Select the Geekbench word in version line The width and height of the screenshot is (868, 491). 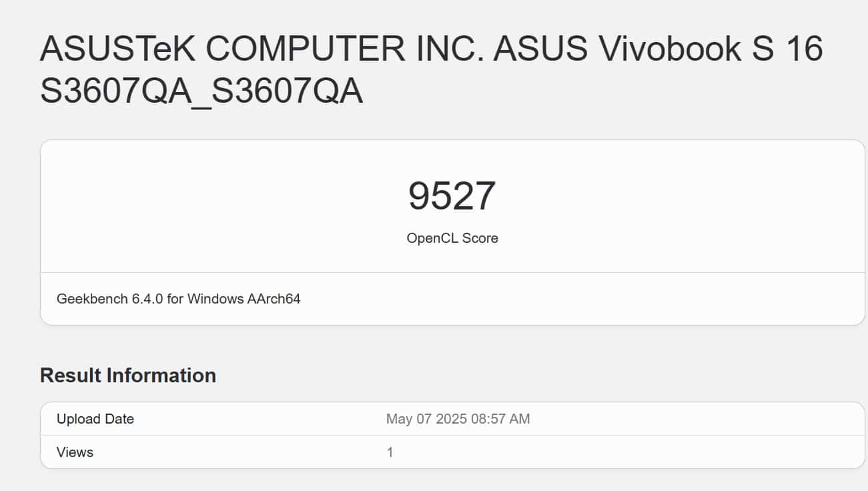click(x=85, y=299)
